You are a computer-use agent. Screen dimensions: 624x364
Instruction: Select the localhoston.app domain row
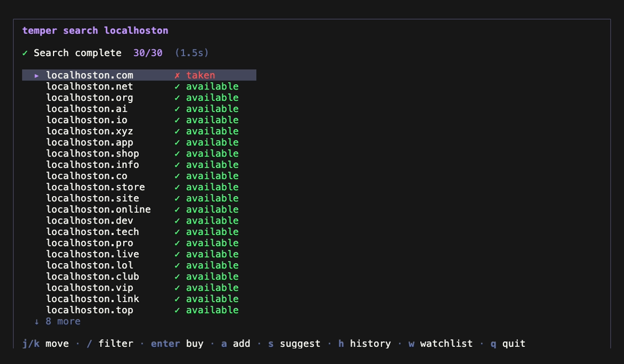(139, 142)
